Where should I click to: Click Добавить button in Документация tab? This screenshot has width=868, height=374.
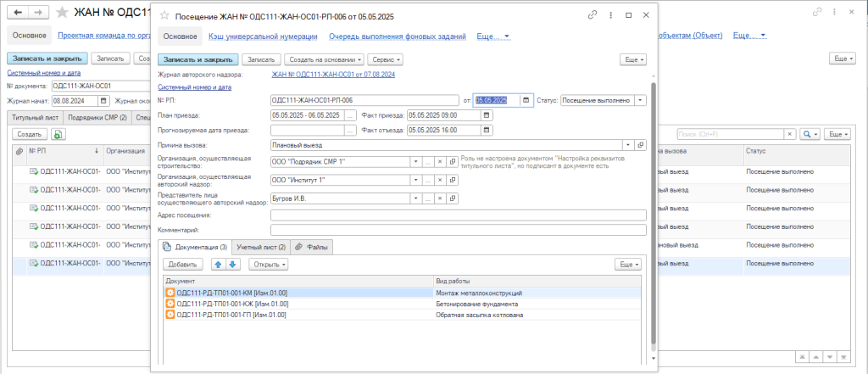[183, 265]
